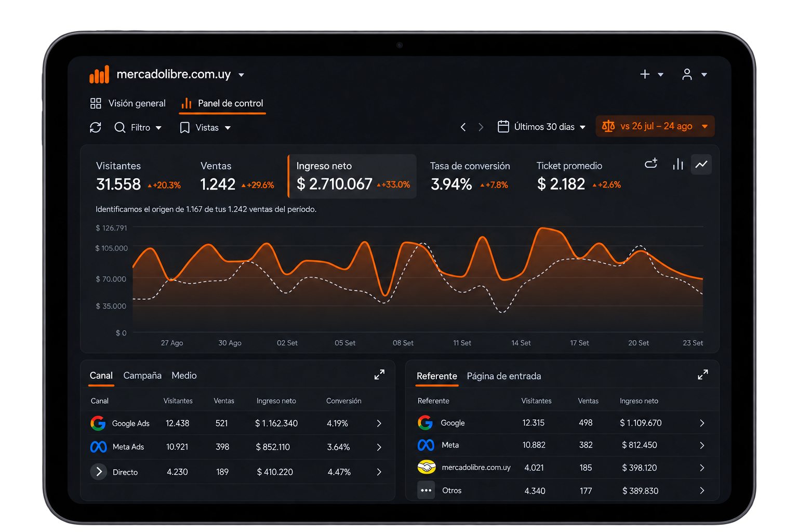Click the orange bar-chart app logo
Screen dimensions: 798x532
click(x=99, y=74)
